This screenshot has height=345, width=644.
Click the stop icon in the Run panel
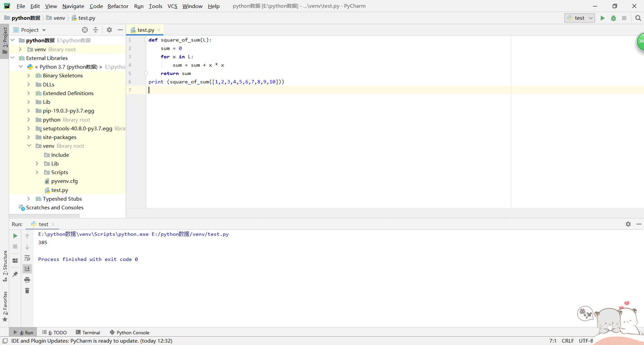(x=15, y=247)
